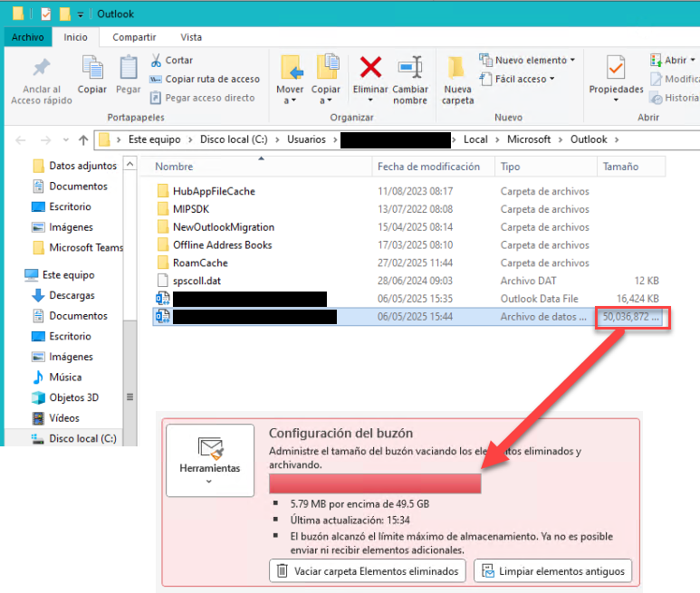Select the Offline Address Books folder
The image size is (700, 593).
pos(222,244)
